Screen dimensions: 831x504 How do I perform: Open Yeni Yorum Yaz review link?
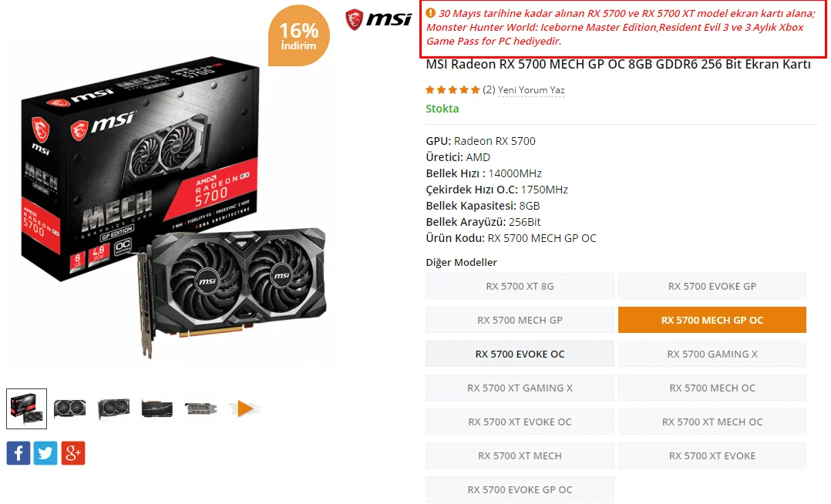[x=531, y=90]
